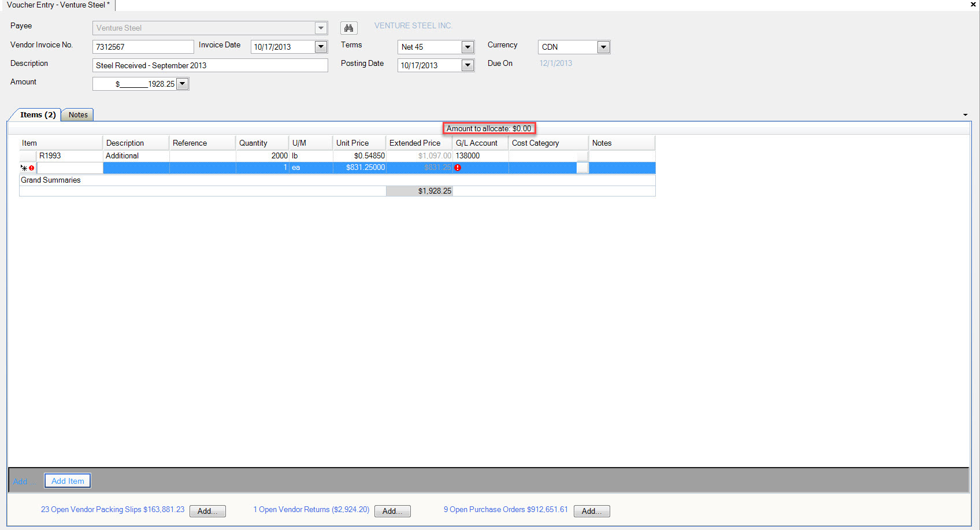
Task: Close the Voucher Entry window tab
Action: (x=973, y=5)
